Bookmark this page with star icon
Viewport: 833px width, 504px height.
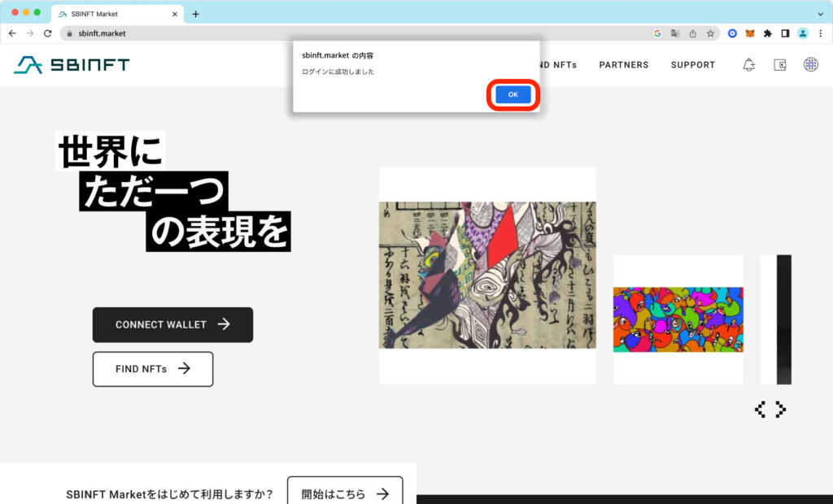click(x=710, y=33)
